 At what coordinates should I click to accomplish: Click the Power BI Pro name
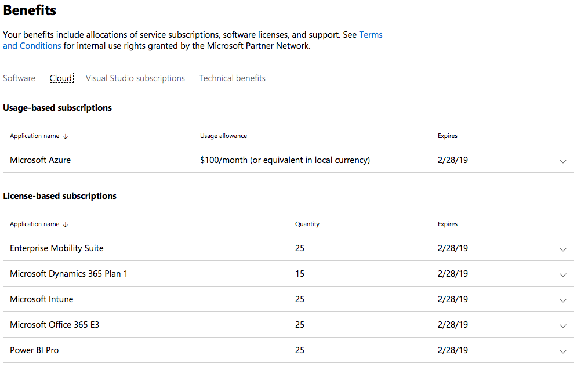click(34, 350)
